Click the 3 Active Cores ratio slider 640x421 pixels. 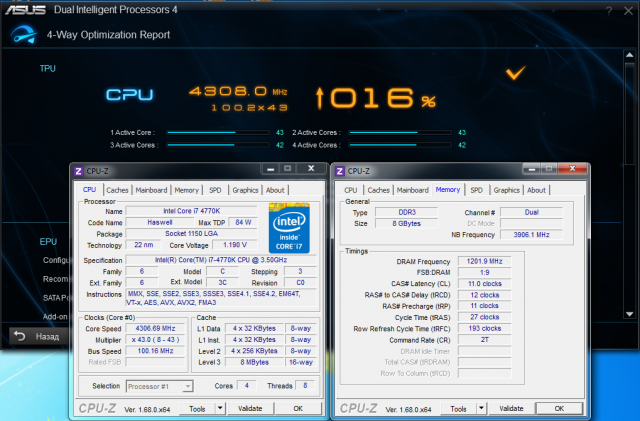click(x=218, y=145)
